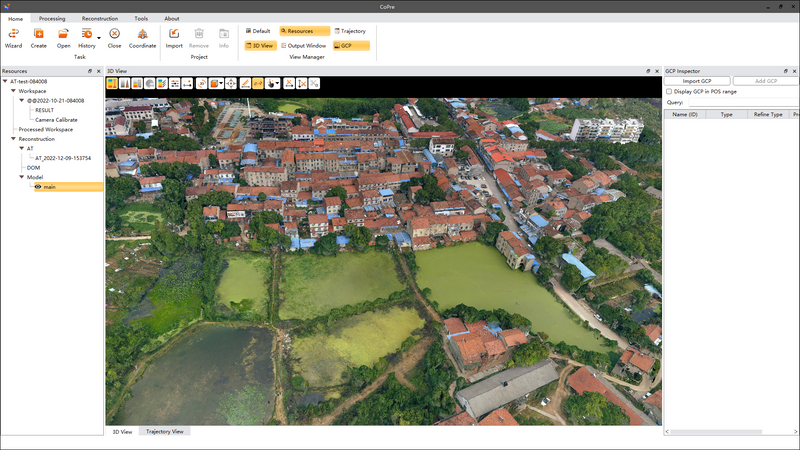
Task: Open the Trajectory View tab
Action: pyautogui.click(x=165, y=432)
